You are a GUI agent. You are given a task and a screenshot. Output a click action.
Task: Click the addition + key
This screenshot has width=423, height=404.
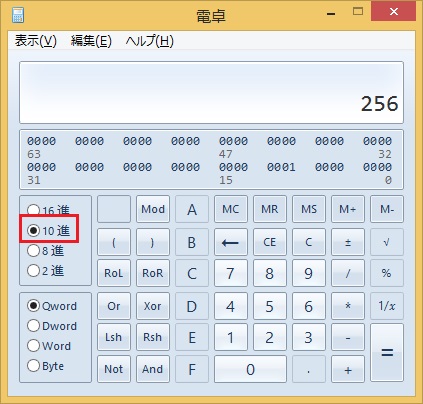click(x=348, y=369)
